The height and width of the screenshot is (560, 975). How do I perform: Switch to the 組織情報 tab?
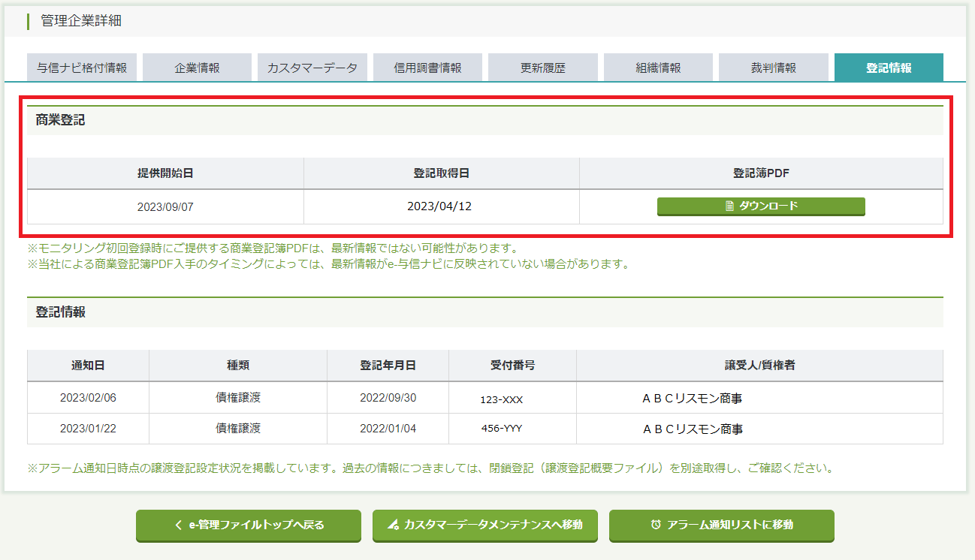658,68
